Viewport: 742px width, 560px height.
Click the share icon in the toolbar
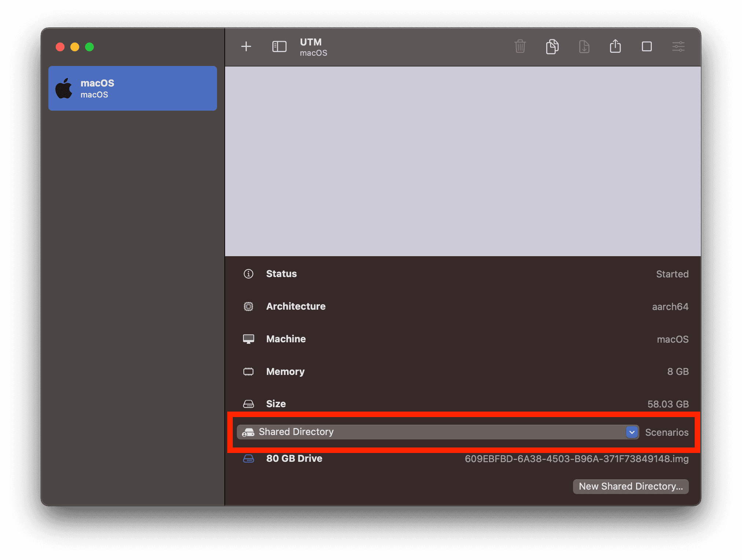point(615,47)
